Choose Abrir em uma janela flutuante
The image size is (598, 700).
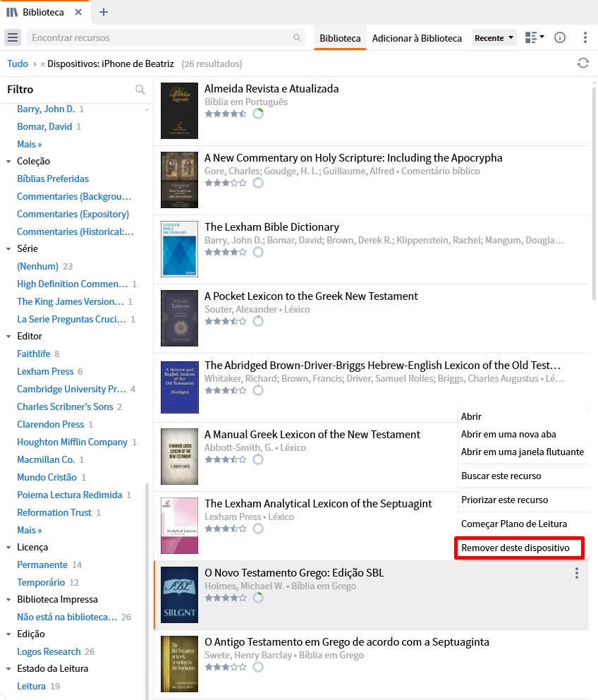(x=523, y=452)
